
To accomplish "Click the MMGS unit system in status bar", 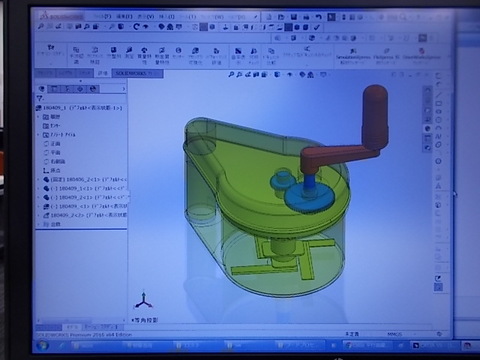I will [x=394, y=334].
